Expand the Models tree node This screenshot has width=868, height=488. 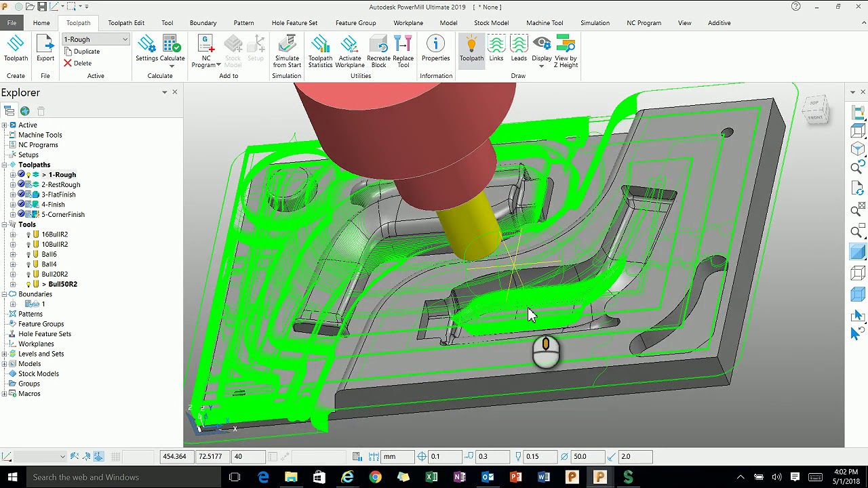point(4,363)
